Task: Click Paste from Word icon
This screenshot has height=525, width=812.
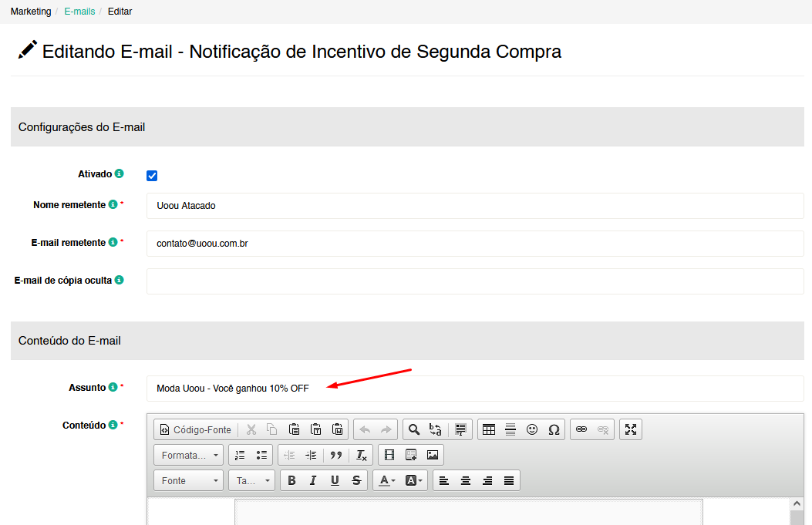Action: click(x=338, y=429)
